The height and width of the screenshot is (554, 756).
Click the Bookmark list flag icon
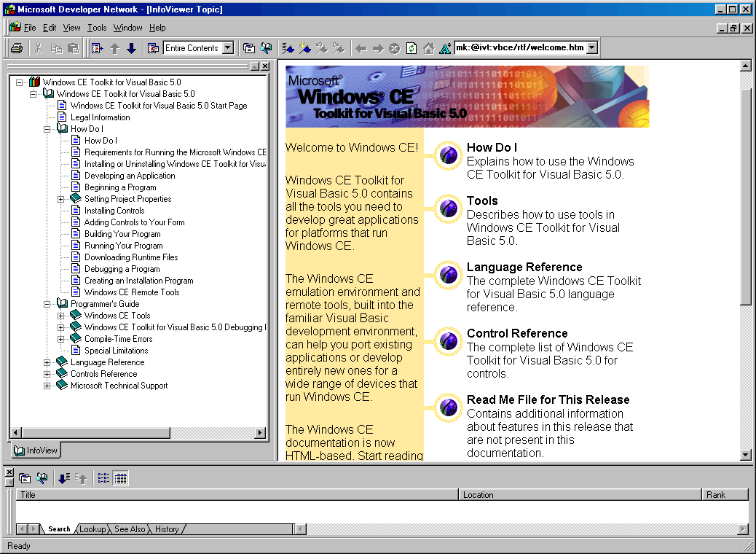(x=288, y=48)
